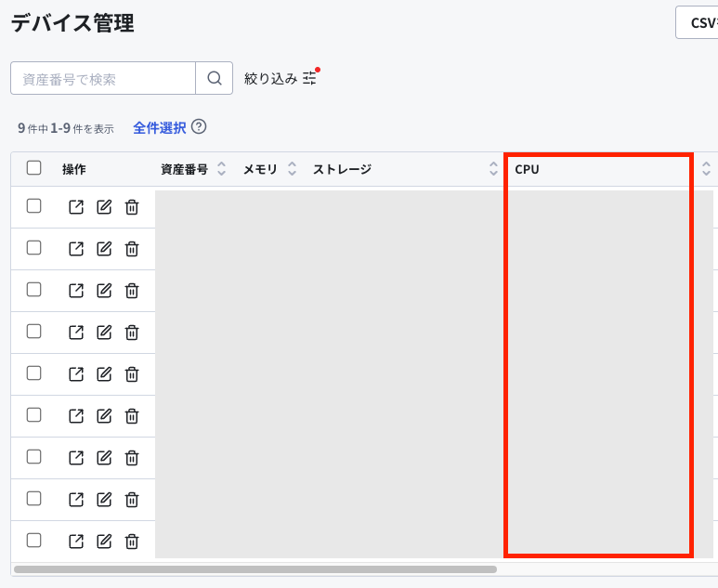Delete the ninth row device
Screen dimensions: 718x588
[x=132, y=542]
